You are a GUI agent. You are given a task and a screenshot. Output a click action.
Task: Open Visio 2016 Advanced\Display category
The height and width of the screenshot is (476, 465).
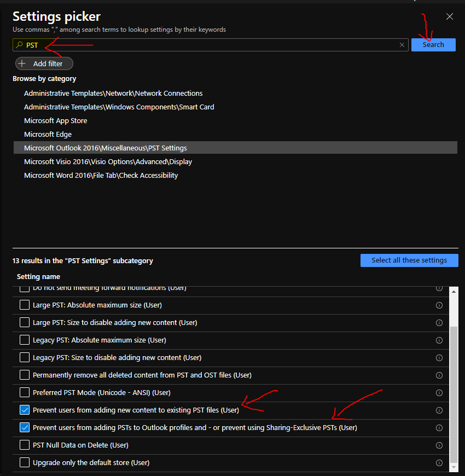[108, 161]
